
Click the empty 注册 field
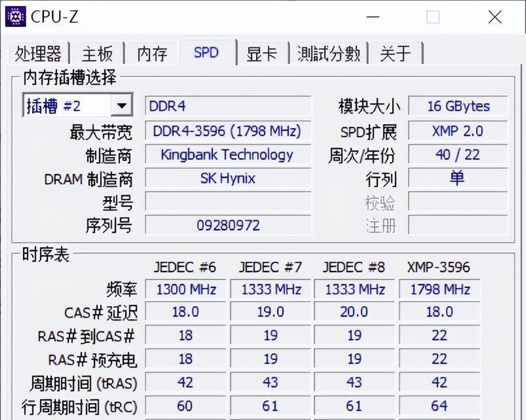pyautogui.click(x=458, y=225)
